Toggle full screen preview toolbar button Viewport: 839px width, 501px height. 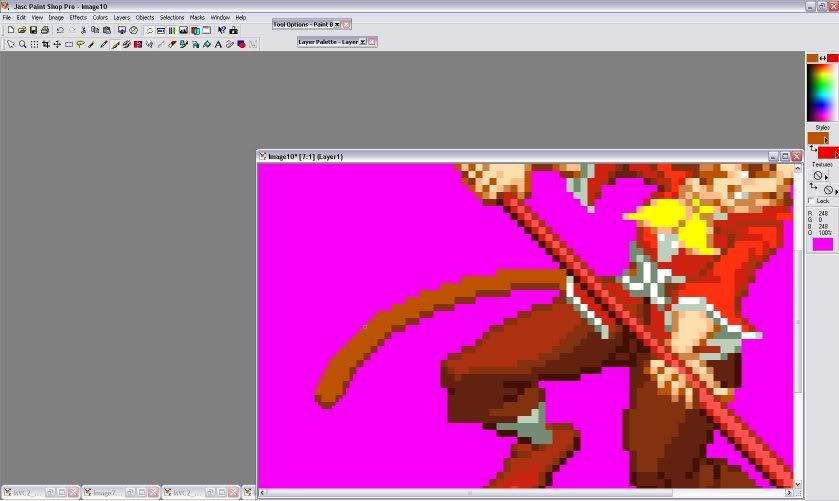point(122,30)
